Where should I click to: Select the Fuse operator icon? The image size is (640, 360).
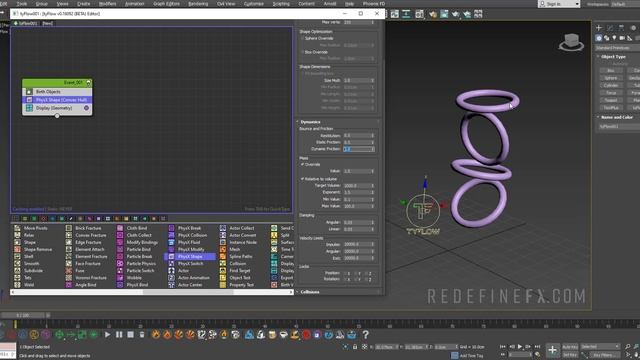pyautogui.click(x=69, y=271)
